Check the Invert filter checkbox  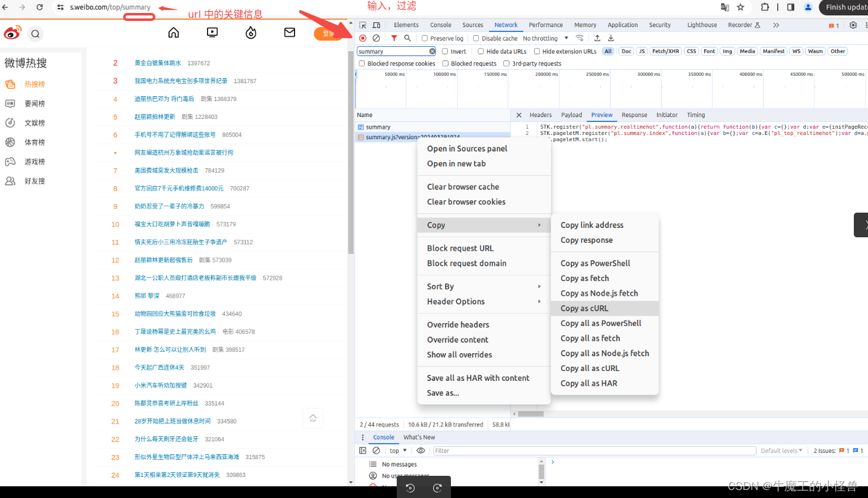tap(445, 52)
